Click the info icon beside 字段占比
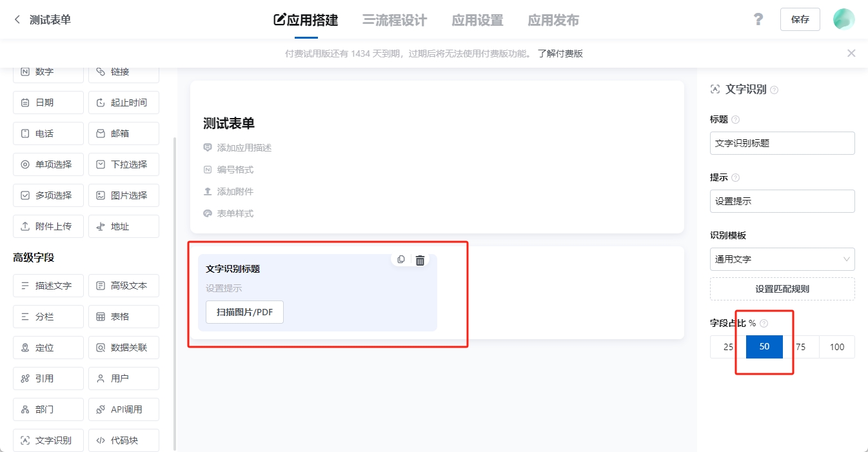 [764, 323]
